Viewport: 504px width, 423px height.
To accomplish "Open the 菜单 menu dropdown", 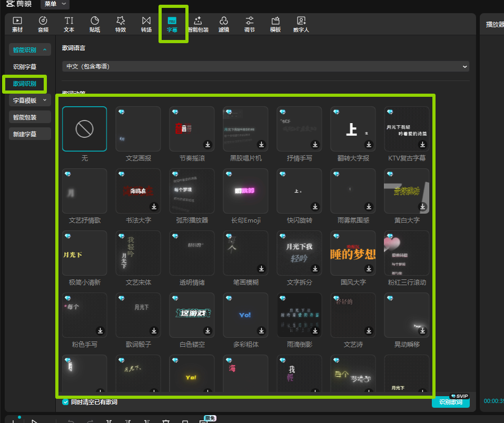I will [55, 4].
